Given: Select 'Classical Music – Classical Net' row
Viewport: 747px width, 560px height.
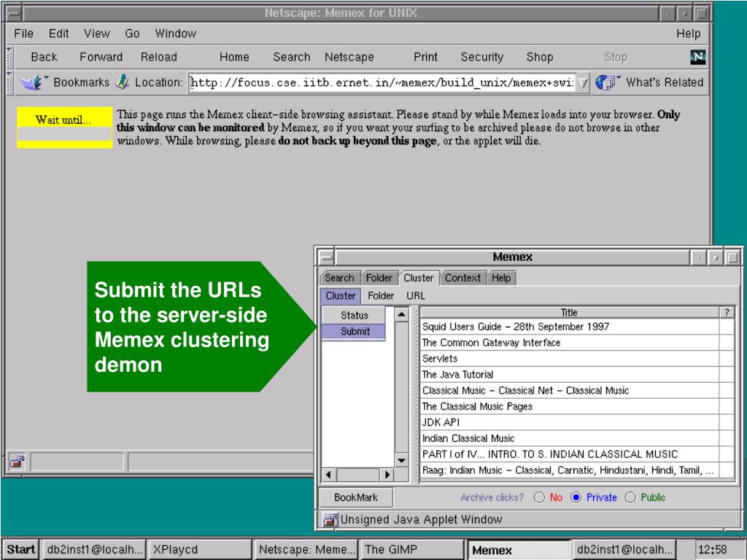Looking at the screenshot, I should 569,391.
